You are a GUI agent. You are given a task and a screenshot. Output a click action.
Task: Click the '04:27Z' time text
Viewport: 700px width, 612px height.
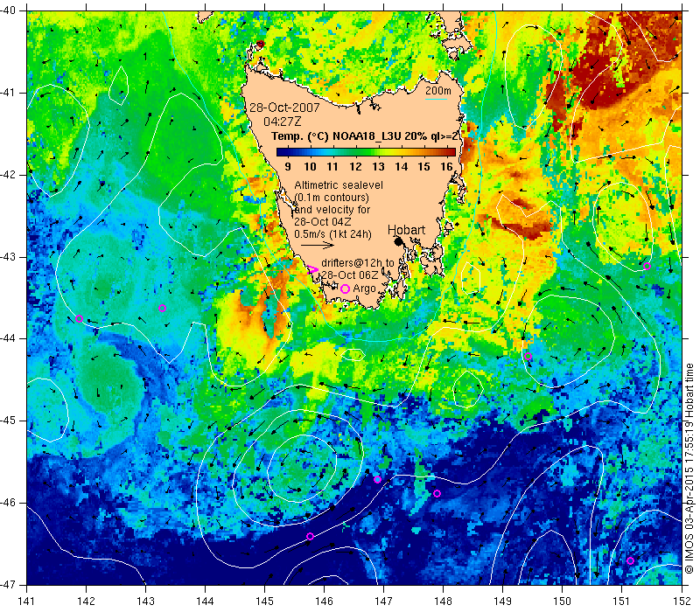282,121
